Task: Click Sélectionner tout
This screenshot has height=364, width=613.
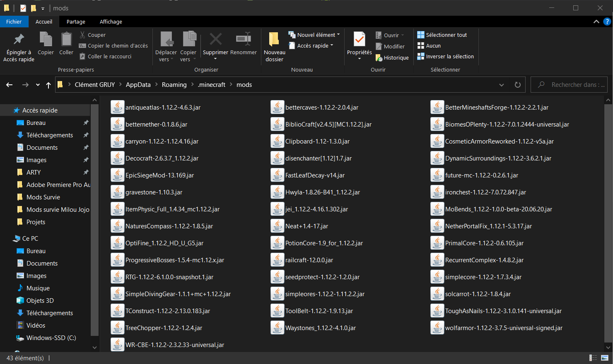Action: [442, 35]
